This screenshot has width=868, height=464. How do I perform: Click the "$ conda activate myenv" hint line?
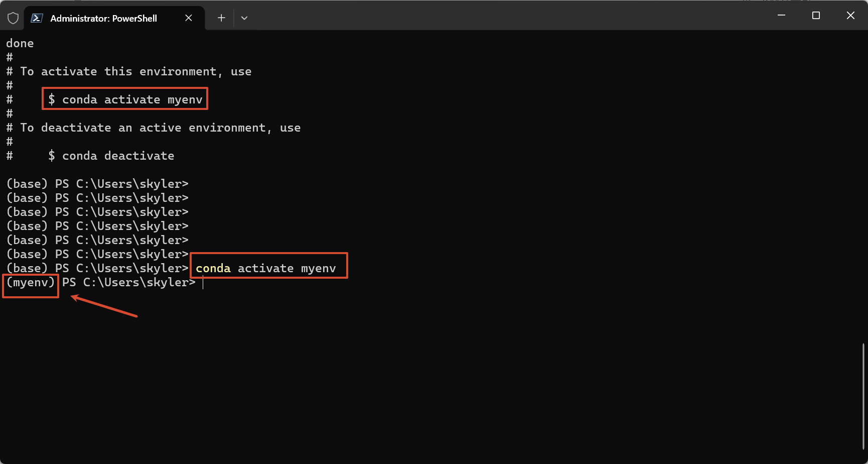click(x=125, y=99)
